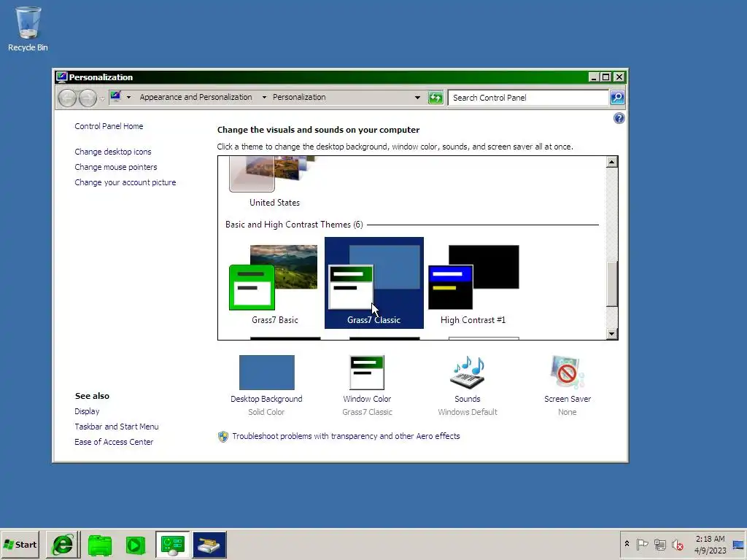Open Ease of Access Center link
The image size is (747, 560).
click(114, 442)
